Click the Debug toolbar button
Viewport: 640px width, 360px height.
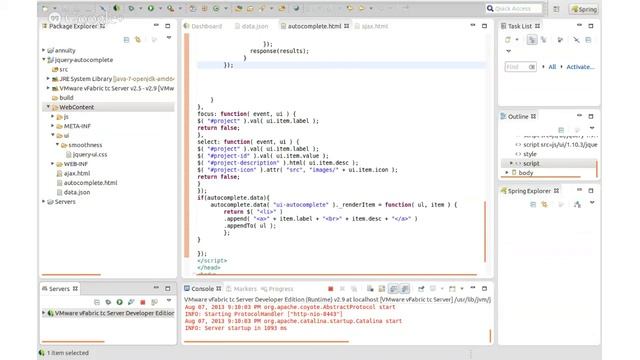[131, 8]
